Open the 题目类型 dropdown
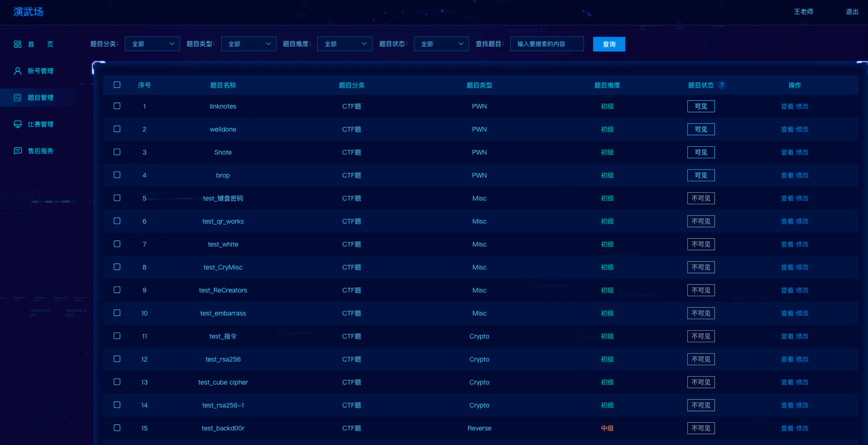The image size is (868, 445). [248, 44]
